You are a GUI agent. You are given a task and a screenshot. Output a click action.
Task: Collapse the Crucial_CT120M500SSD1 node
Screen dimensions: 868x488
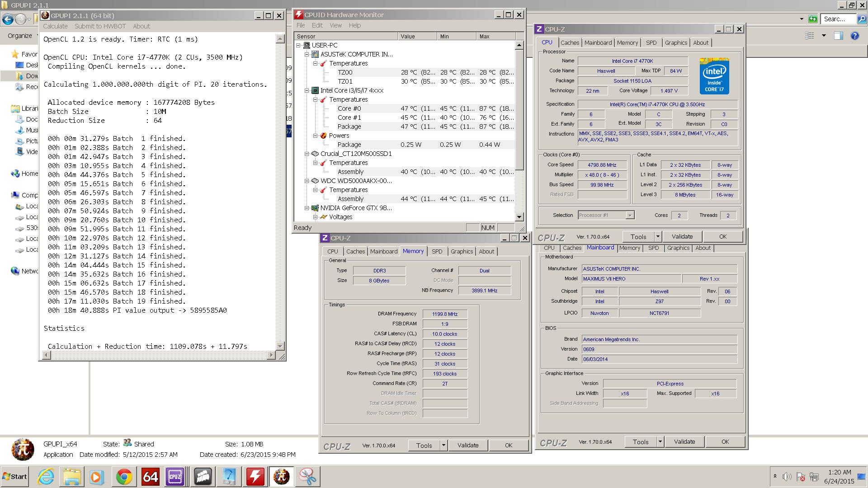tap(307, 154)
